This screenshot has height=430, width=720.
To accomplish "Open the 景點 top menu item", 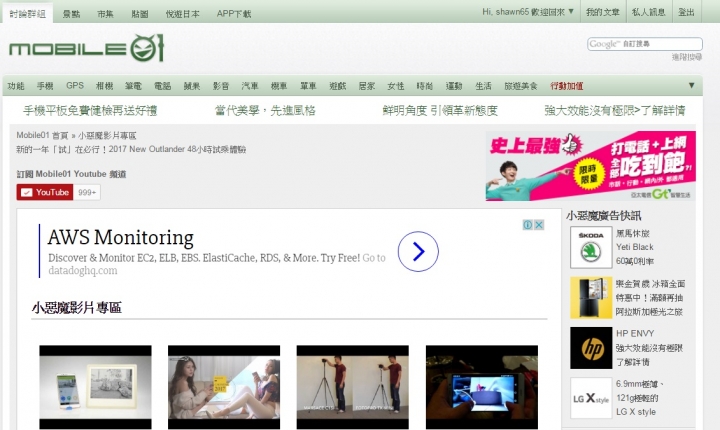I will pyautogui.click(x=71, y=14).
